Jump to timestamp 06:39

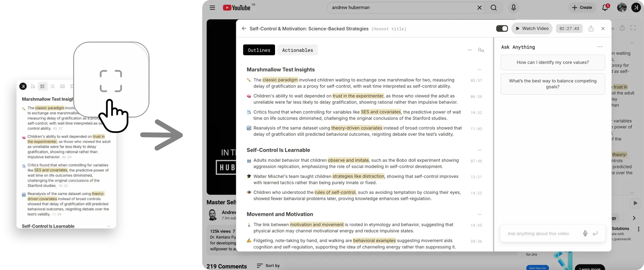coord(476,97)
